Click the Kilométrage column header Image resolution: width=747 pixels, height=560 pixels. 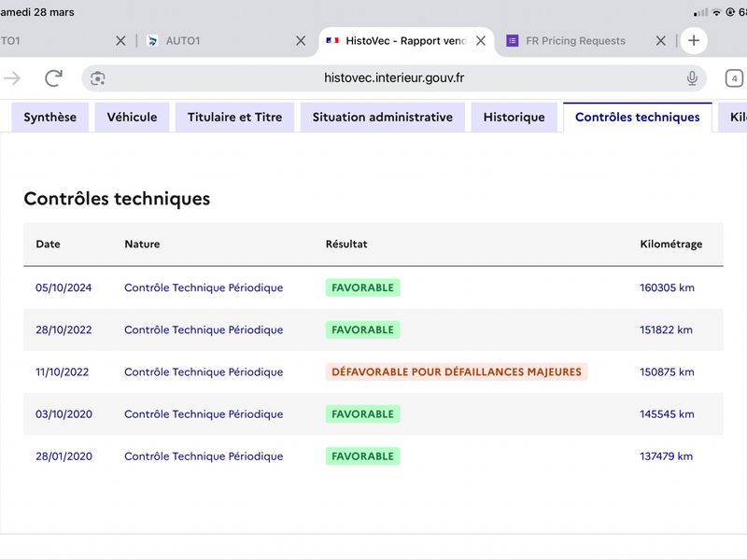point(670,245)
